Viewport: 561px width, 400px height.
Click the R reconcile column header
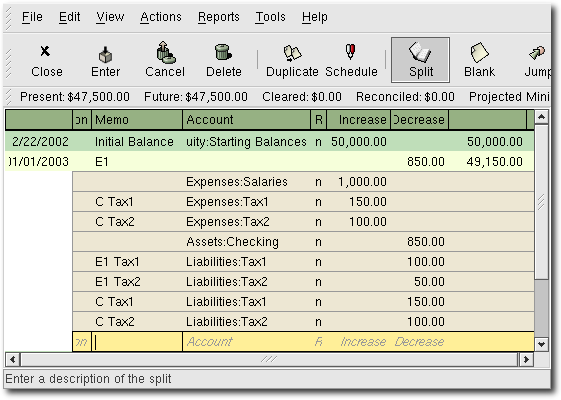pos(318,119)
